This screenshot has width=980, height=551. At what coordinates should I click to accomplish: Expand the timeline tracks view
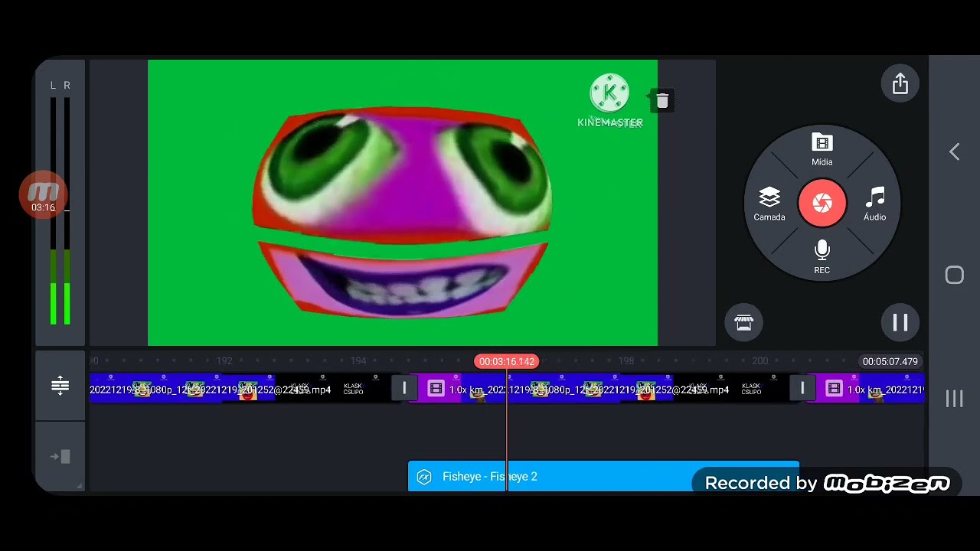(x=60, y=386)
